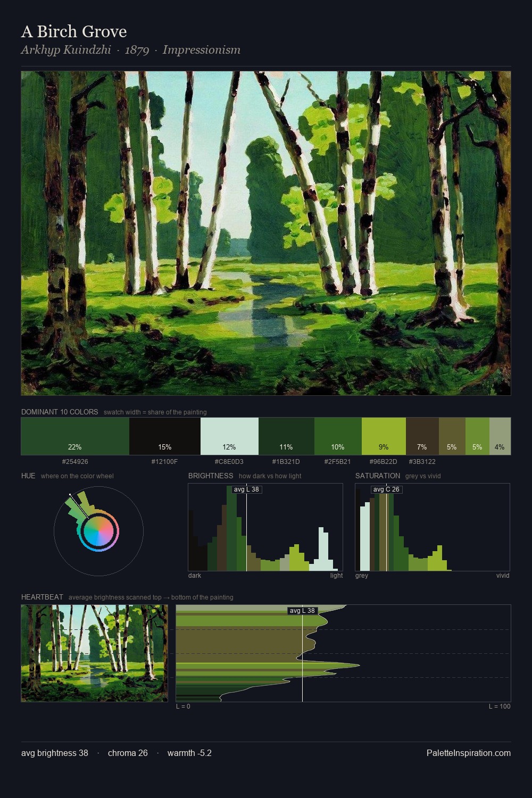Image resolution: width=532 pixels, height=798 pixels.
Task: Click the BRIGHTNESS section heading
Action: tap(211, 476)
